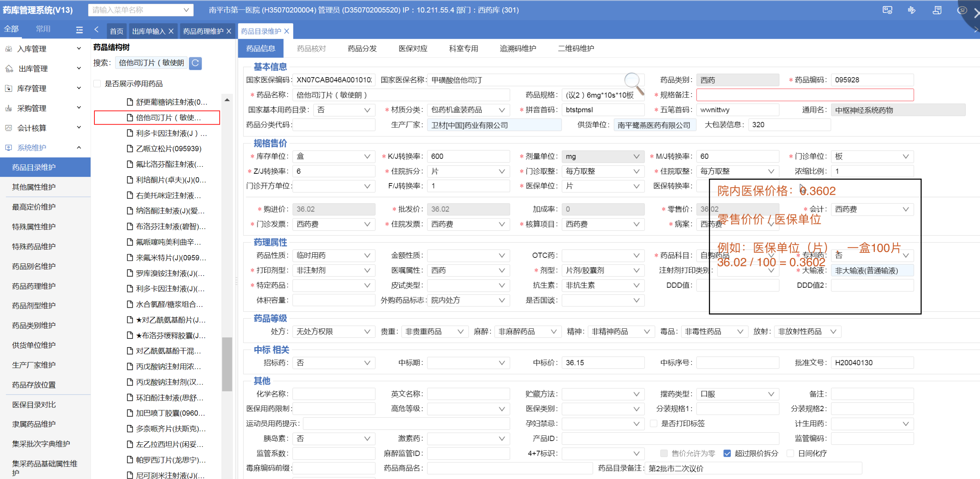Open 最高定价维护 in sidebar
980x479 pixels.
(34, 207)
